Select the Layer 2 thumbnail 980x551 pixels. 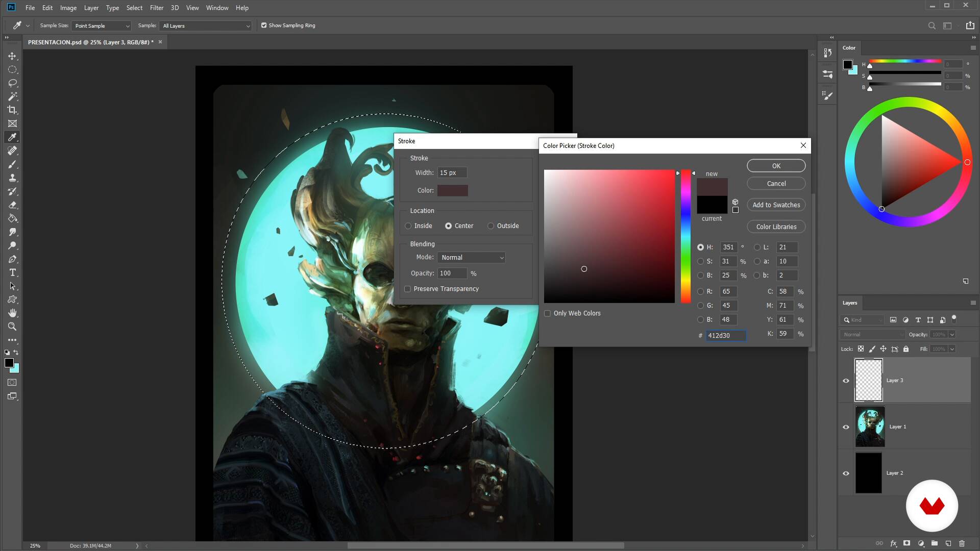click(868, 473)
